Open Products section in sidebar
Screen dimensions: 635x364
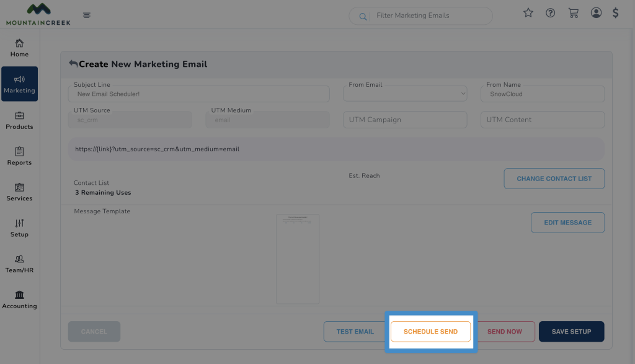19,120
